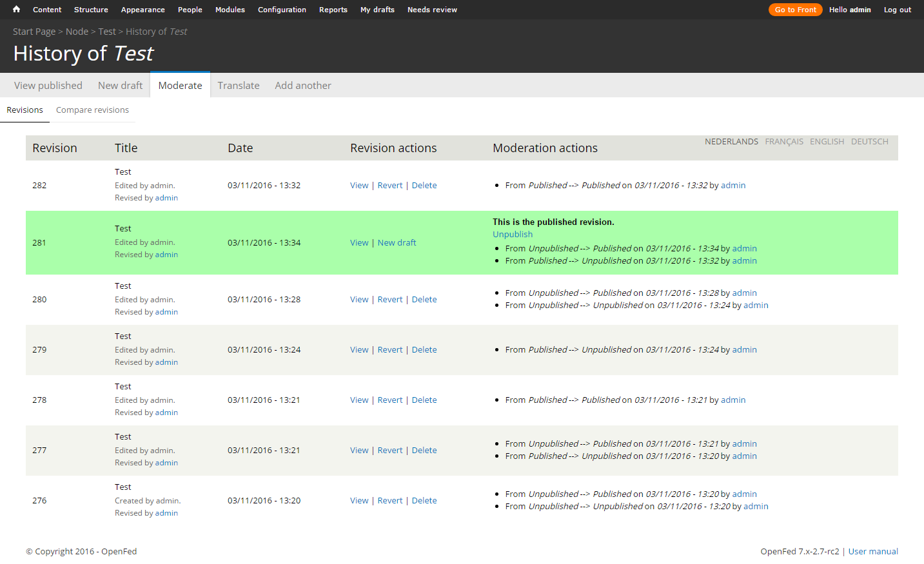Screen dimensions: 924x564
Task: Open 'Revised by admin' link in revision 276
Action: pyautogui.click(x=166, y=513)
